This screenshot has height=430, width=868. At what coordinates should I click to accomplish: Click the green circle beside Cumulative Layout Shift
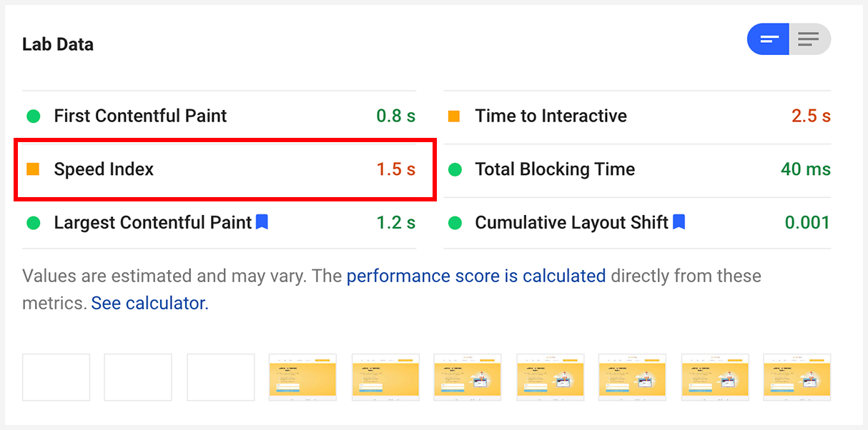[x=455, y=222]
